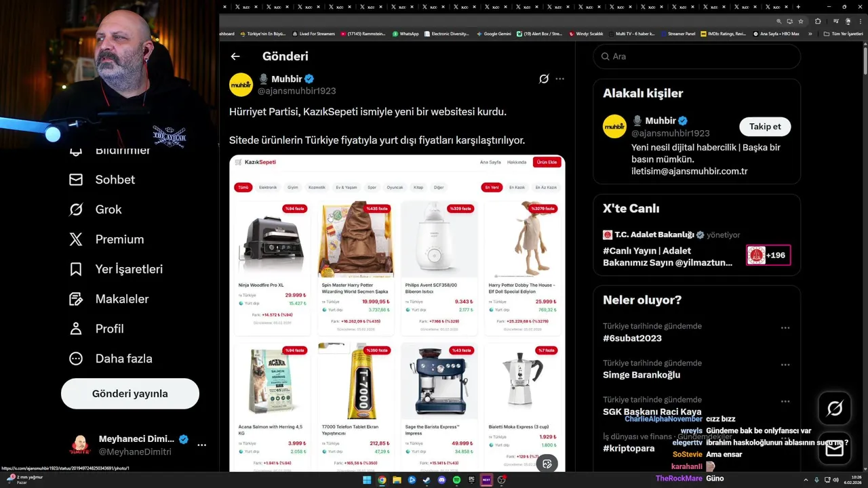Open Premium in the left sidebar
The width and height of the screenshot is (868, 488).
[106, 239]
